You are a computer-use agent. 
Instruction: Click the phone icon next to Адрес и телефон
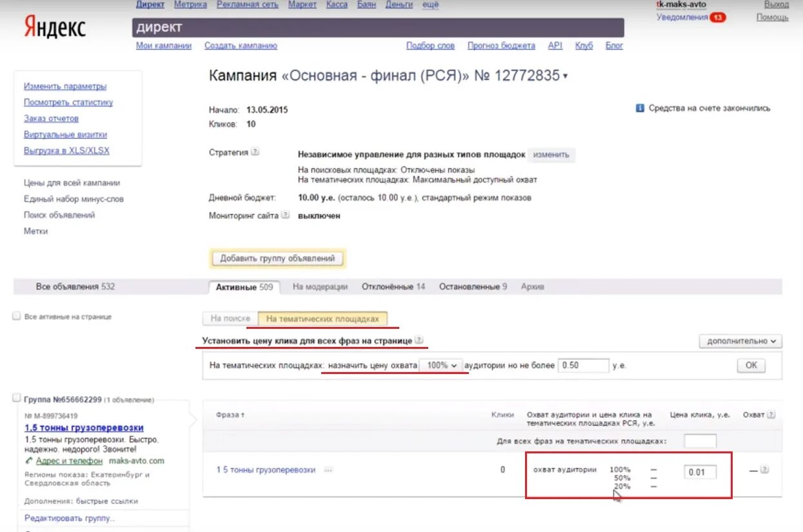click(x=29, y=461)
